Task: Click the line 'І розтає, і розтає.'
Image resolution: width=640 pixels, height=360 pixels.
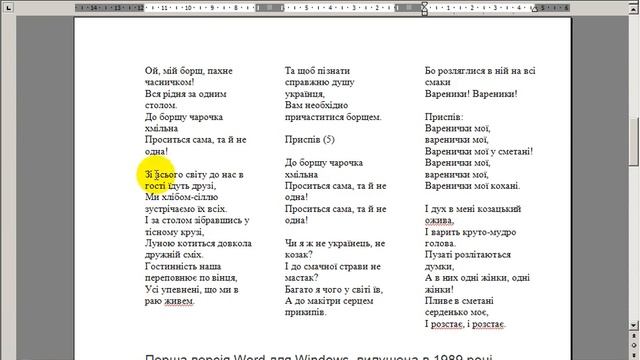Action: (465, 324)
